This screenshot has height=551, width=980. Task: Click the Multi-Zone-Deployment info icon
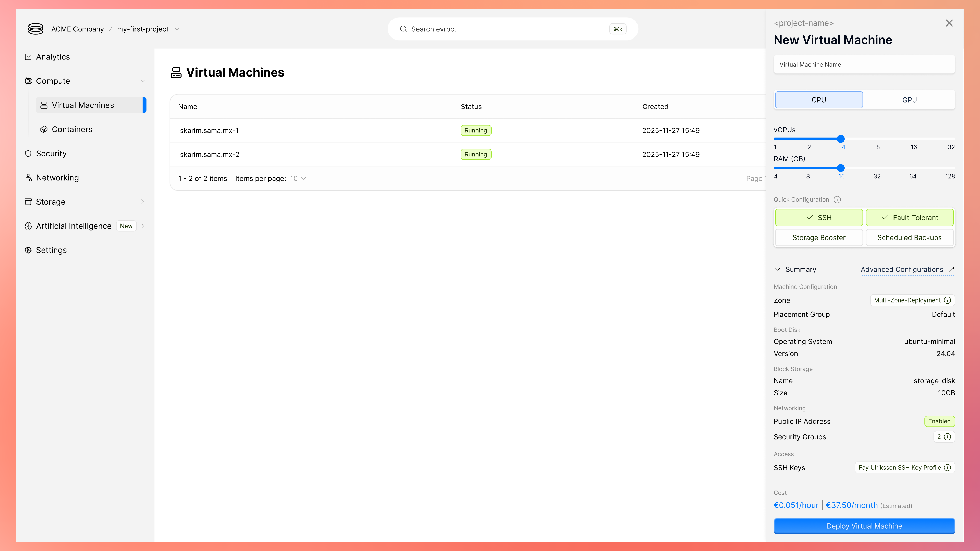click(947, 300)
